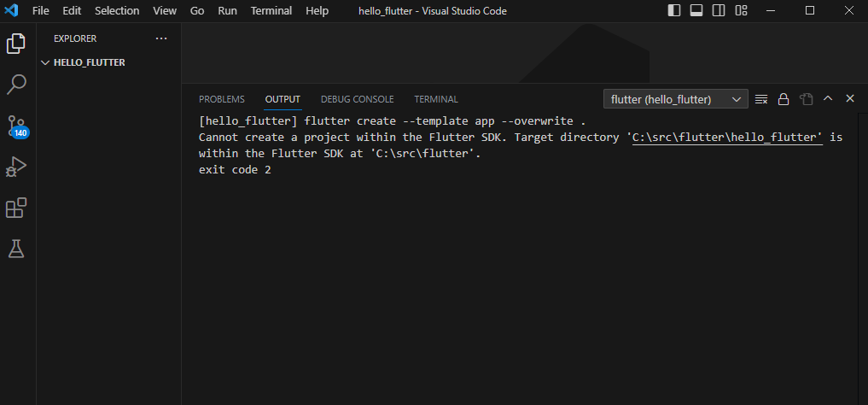Click the EXPLORER sidebar title

(75, 38)
